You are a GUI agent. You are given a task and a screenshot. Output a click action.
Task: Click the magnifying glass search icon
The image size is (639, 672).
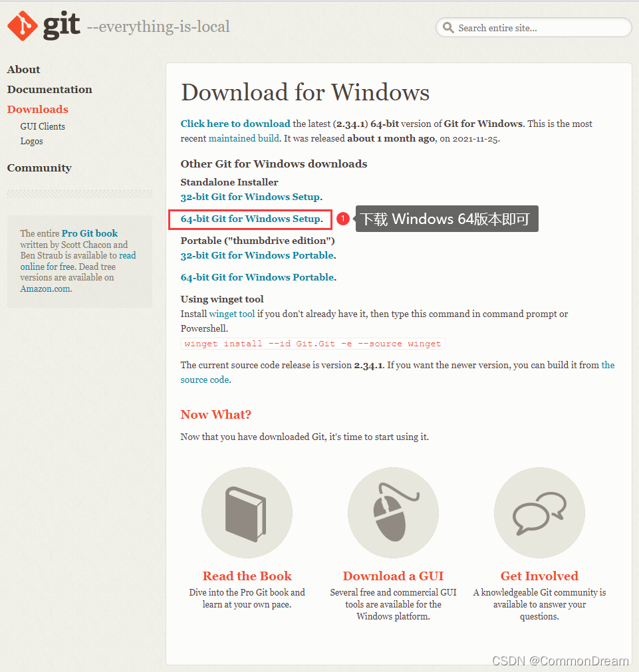coord(448,28)
